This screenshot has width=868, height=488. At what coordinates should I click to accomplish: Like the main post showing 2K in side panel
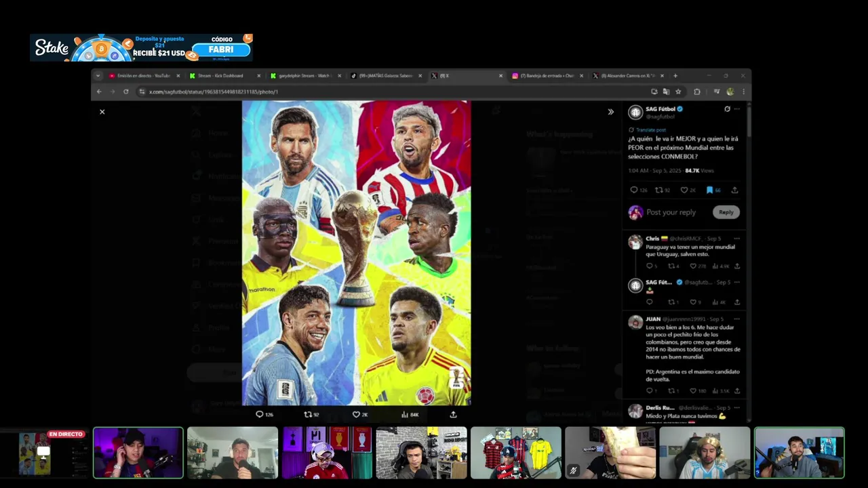click(x=688, y=190)
